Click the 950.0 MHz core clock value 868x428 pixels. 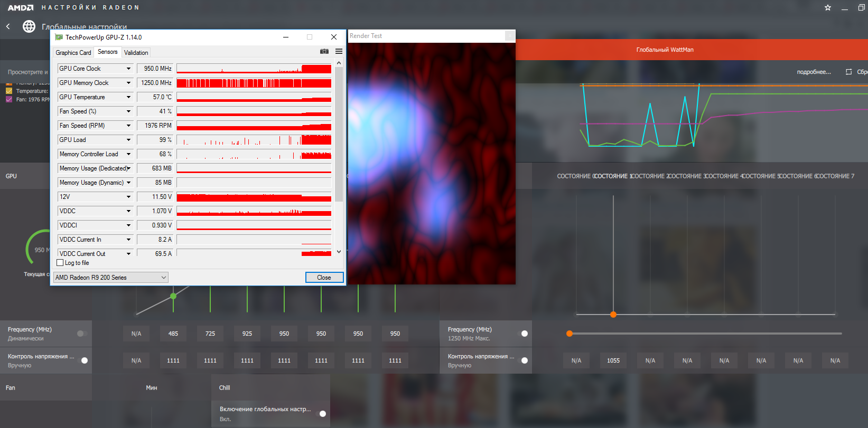(155, 69)
